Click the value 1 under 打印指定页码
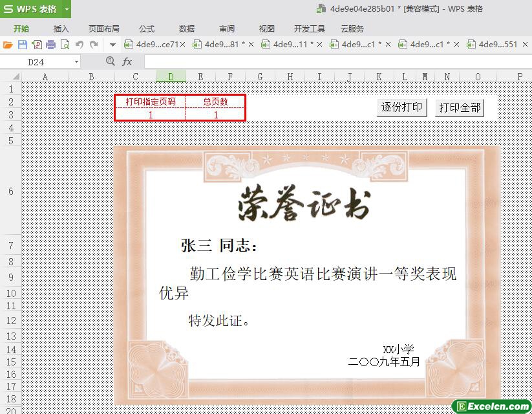 tap(151, 114)
